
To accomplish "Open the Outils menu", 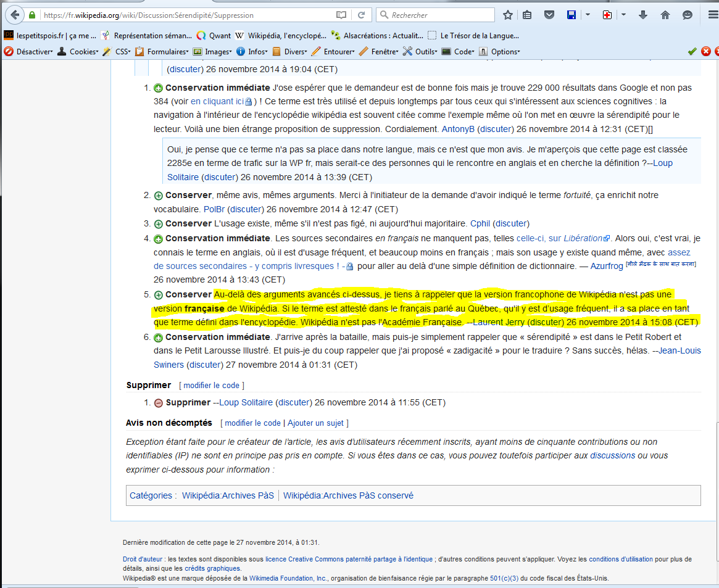I will pyautogui.click(x=420, y=52).
